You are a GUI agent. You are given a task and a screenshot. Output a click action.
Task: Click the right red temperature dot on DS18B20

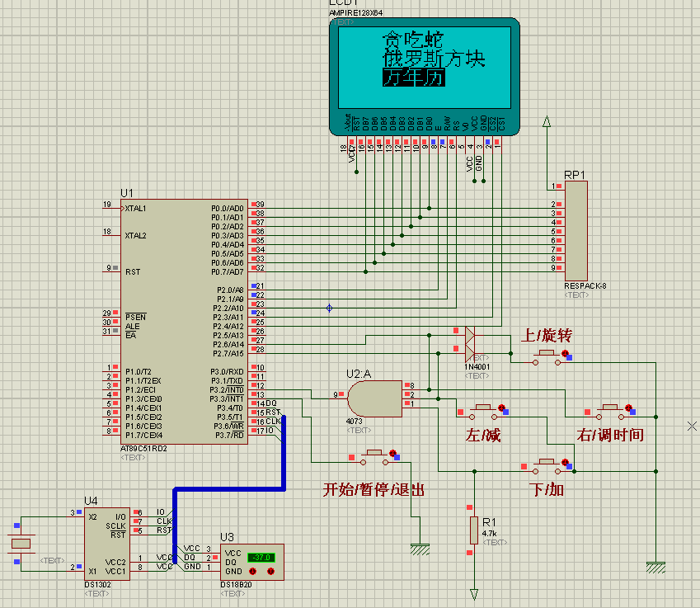coord(270,571)
